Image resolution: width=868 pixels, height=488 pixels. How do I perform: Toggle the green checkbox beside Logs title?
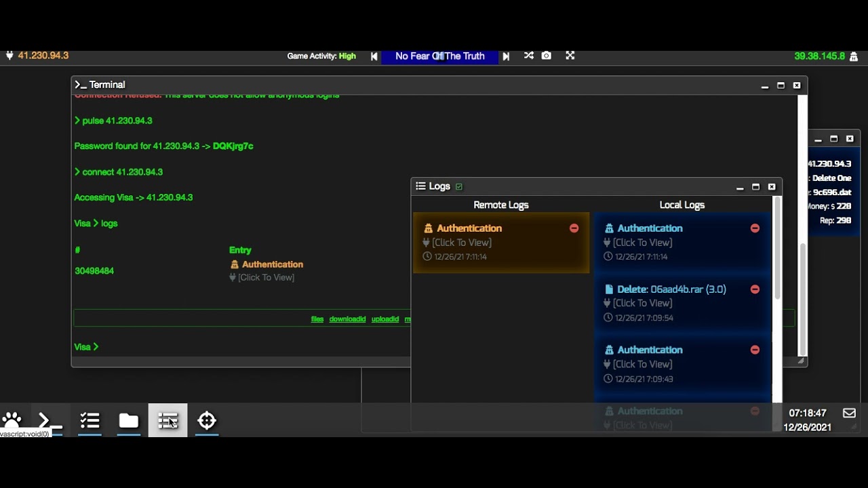459,186
